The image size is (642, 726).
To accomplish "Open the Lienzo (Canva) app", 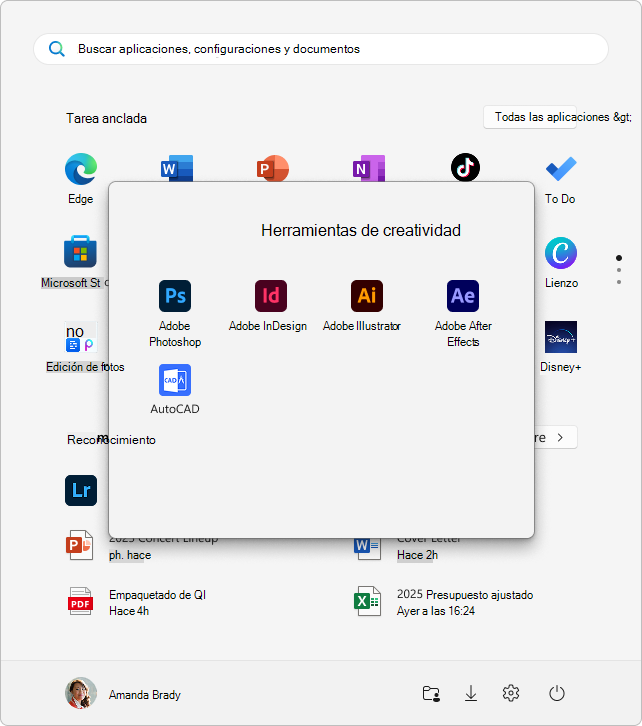I will [x=561, y=263].
